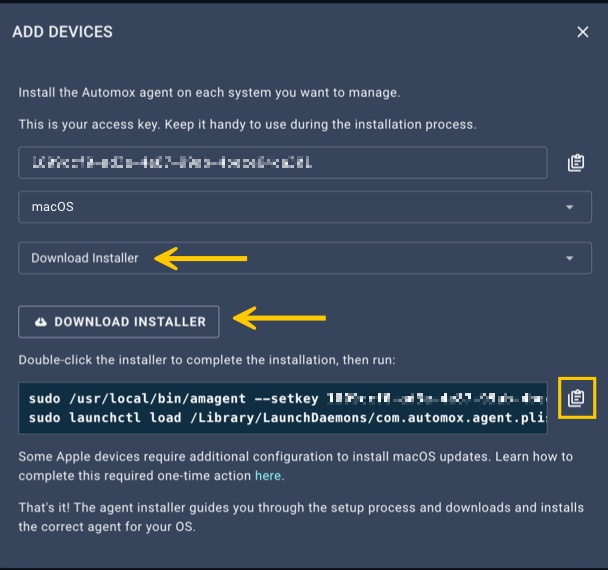608x570 pixels.
Task: Open the Download Installer method dropdown
Action: pos(305,258)
